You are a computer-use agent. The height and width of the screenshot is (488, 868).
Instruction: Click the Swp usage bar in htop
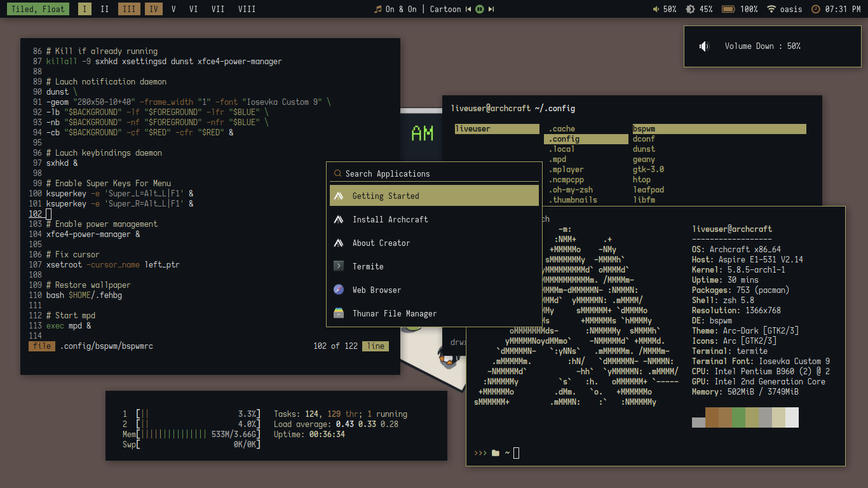tap(198, 444)
